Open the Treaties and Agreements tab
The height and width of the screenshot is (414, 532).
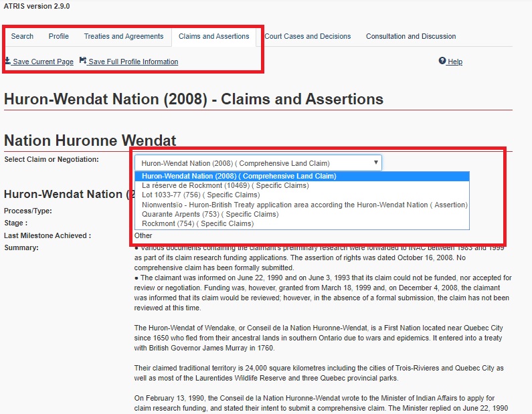click(124, 36)
